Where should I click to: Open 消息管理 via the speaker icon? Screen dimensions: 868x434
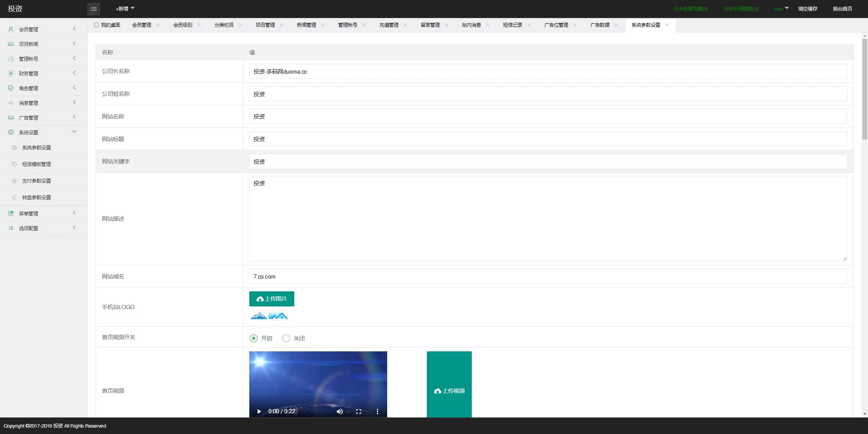[10, 103]
